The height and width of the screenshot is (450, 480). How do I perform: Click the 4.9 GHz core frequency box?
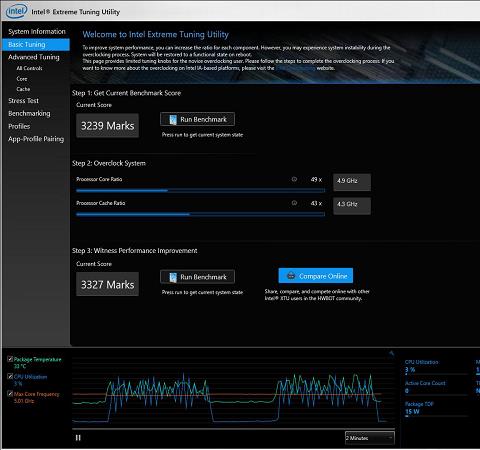click(x=352, y=182)
